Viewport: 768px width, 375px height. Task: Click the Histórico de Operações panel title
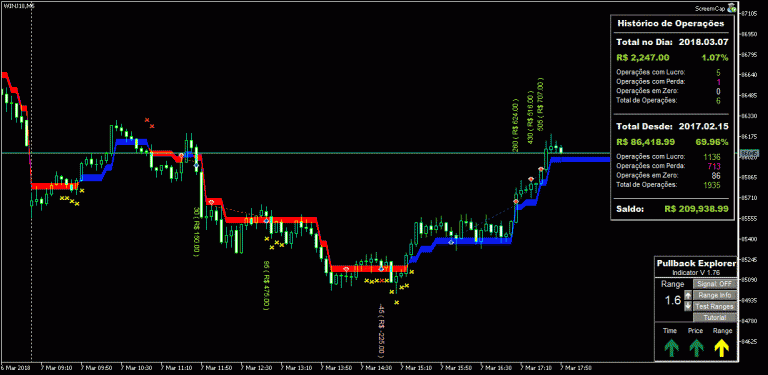(x=671, y=23)
